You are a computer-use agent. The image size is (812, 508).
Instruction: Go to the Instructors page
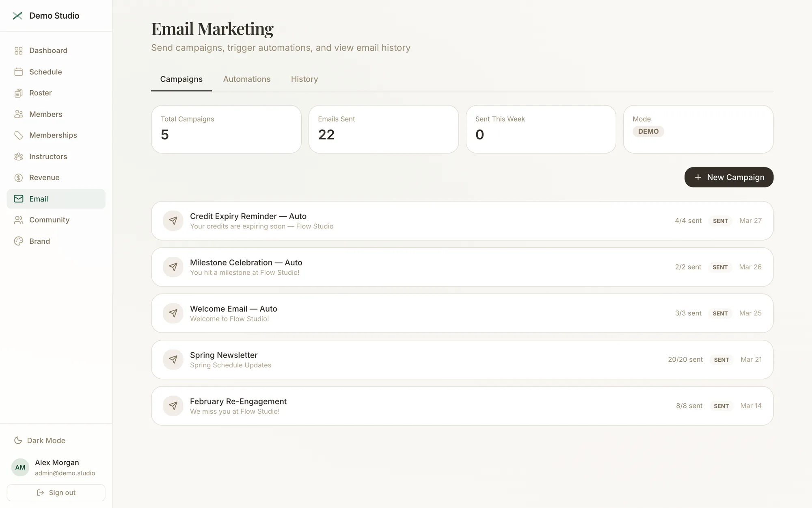pyautogui.click(x=56, y=156)
